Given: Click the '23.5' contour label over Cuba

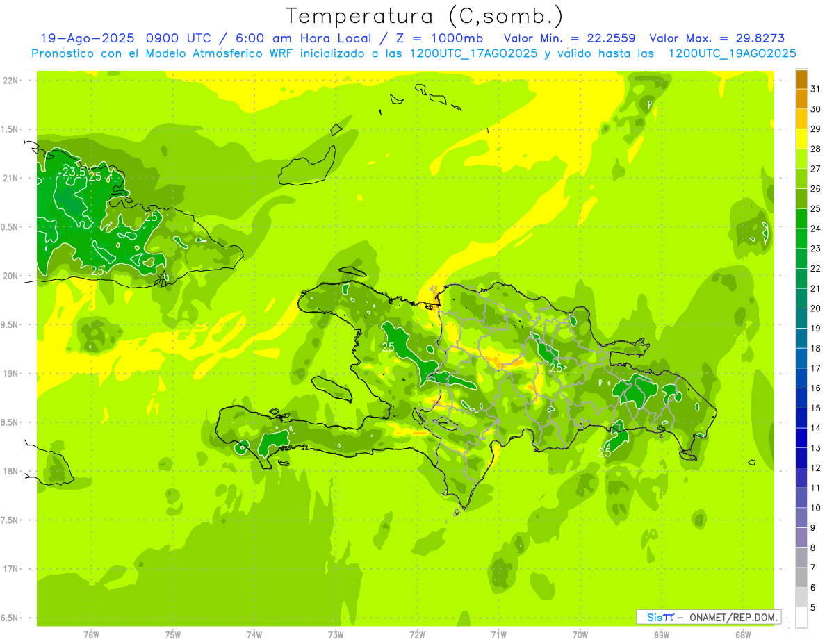Looking at the screenshot, I should coord(74,172).
